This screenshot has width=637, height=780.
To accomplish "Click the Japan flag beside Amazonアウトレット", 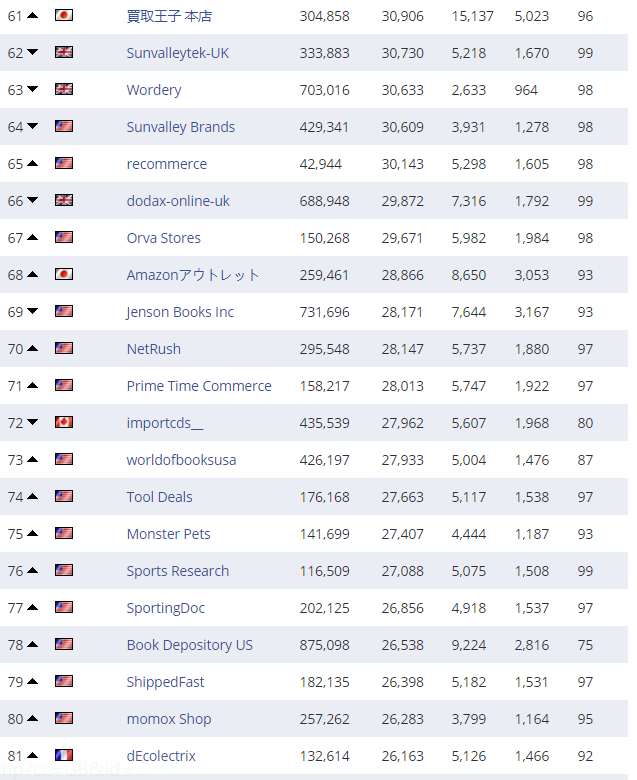I will (x=64, y=275).
